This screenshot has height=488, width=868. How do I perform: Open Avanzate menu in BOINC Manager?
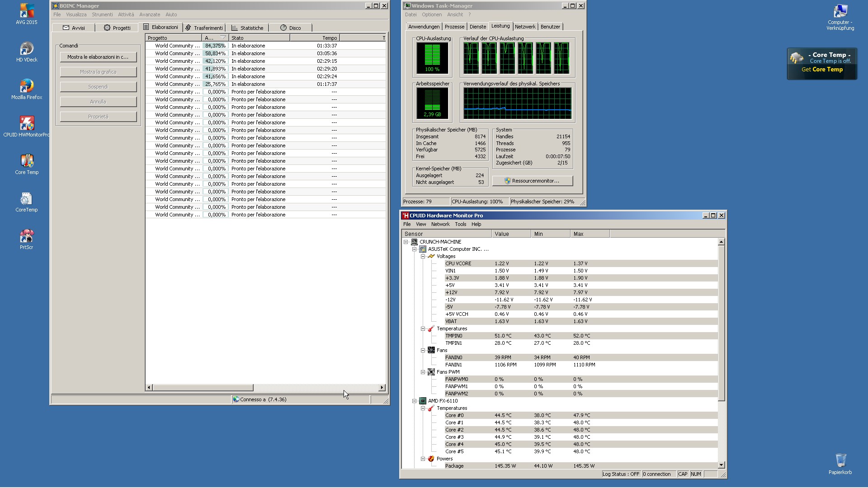[150, 14]
